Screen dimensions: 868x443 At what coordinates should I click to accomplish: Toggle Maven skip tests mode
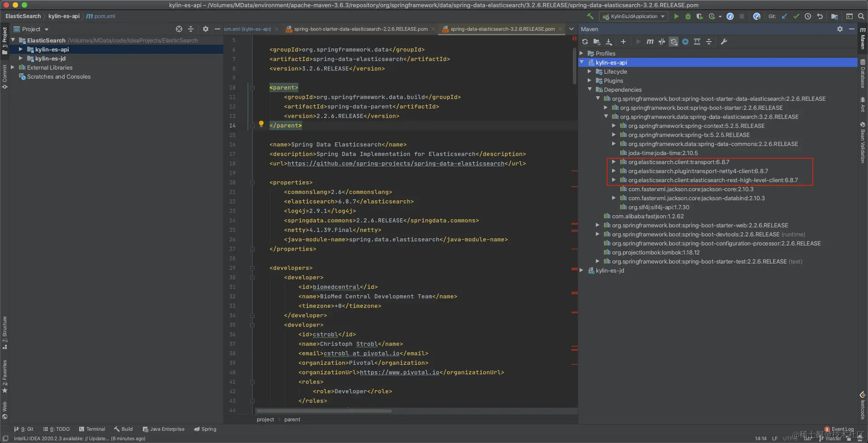point(685,42)
